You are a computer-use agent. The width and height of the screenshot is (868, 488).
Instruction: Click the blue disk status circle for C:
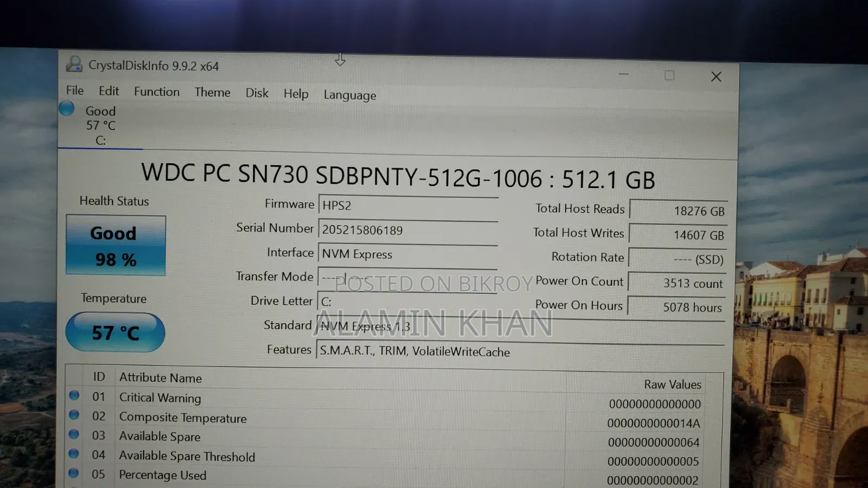pos(67,108)
